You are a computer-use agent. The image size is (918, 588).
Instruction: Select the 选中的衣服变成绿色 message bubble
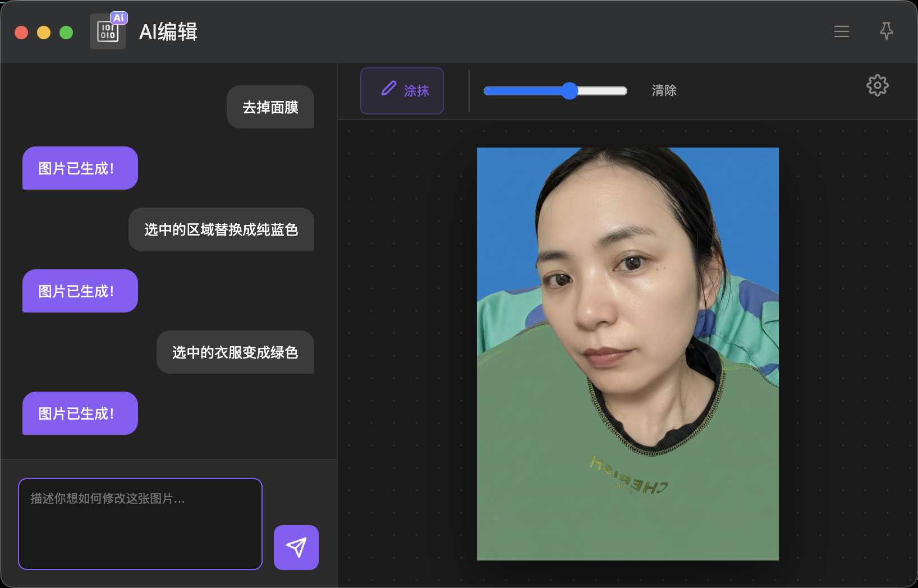pyautogui.click(x=235, y=352)
